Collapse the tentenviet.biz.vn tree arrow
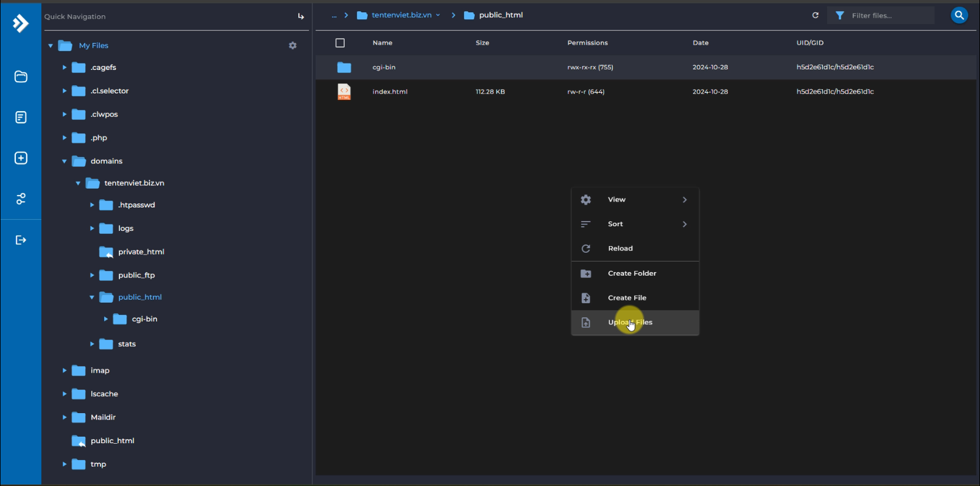 [78, 183]
